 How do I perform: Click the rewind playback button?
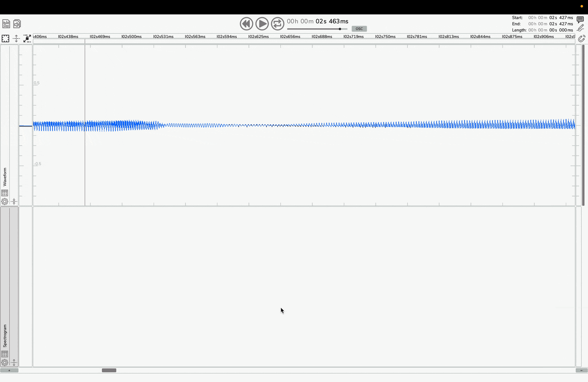[246, 24]
